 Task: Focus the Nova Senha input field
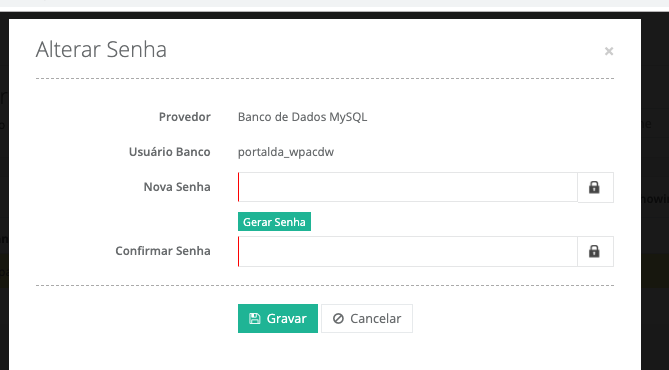[x=407, y=187]
